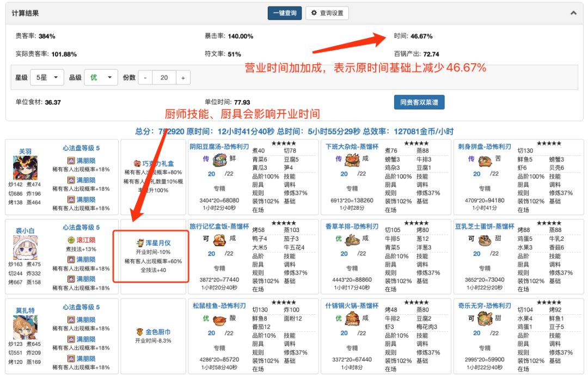Click 莫扎特 chef avatar

tap(24, 327)
